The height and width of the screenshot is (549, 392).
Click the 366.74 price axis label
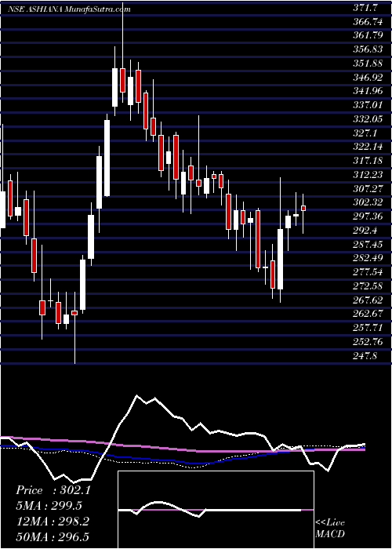click(x=368, y=22)
